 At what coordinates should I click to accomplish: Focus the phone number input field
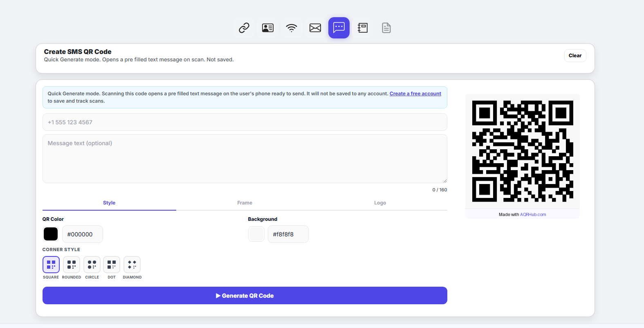[245, 122]
